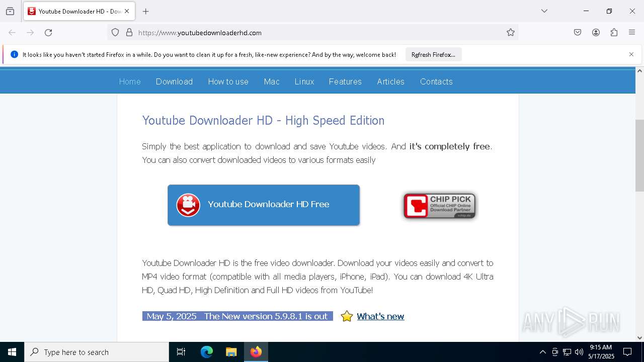Viewport: 644px width, 362px height.
Task: Click the New version 5.9.8.1 banner text
Action: click(237, 316)
